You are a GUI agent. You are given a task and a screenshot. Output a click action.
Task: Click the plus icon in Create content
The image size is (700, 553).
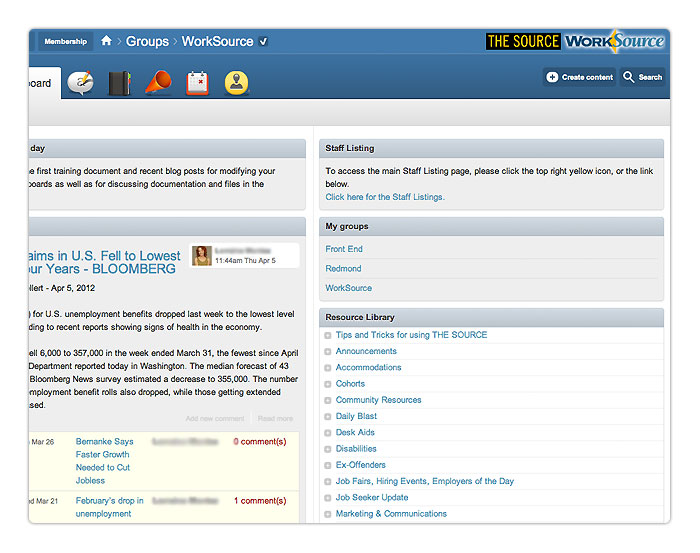pyautogui.click(x=552, y=77)
